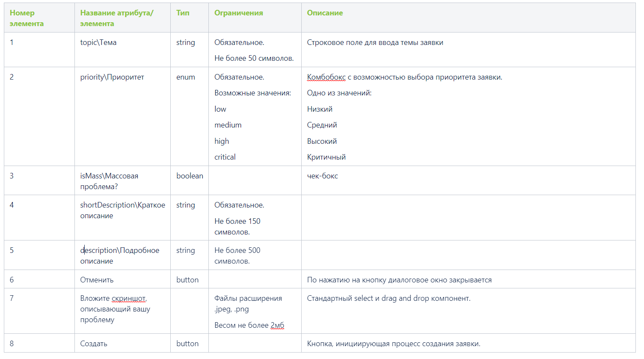Click 'Обязательное.' in the shortDescription row
644x359 pixels.
(239, 205)
